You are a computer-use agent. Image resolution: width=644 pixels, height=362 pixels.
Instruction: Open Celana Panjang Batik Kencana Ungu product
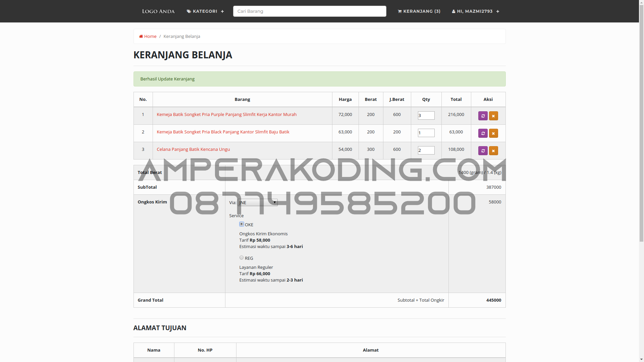pos(193,149)
